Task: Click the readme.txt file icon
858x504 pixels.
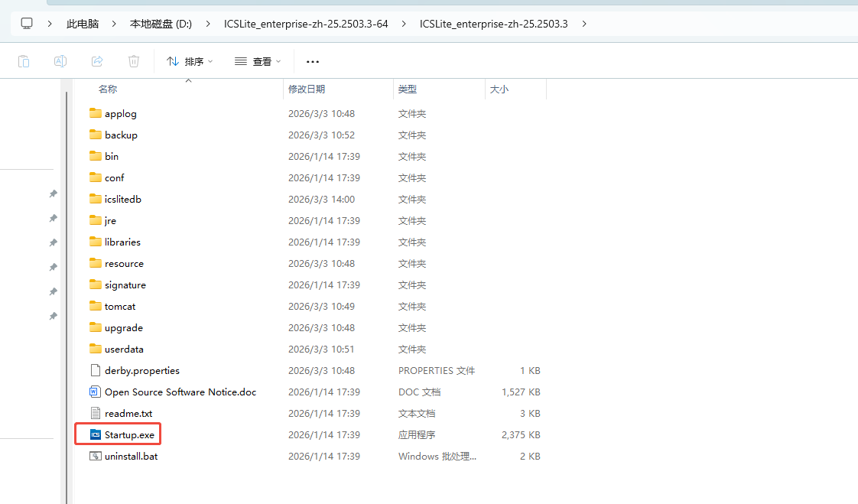Action: point(96,413)
